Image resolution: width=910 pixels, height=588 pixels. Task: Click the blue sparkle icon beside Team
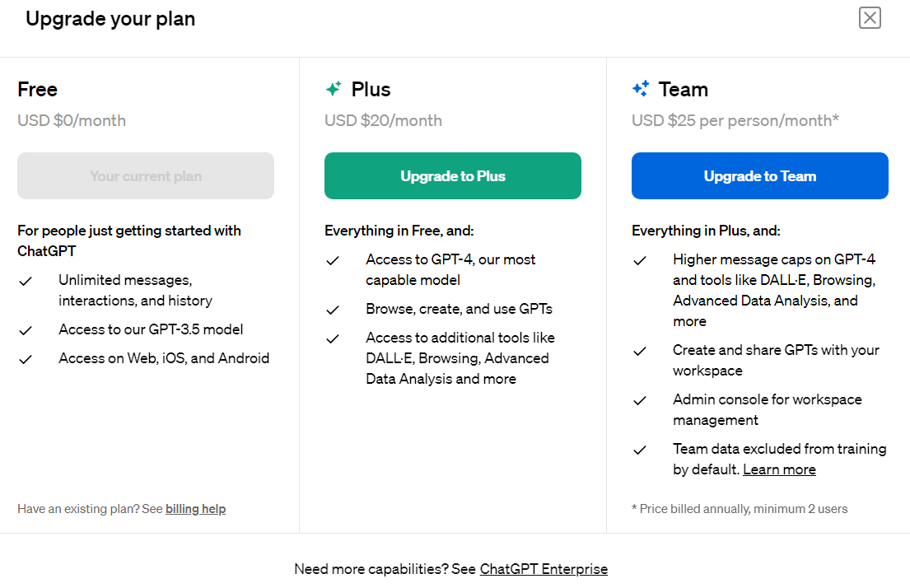click(x=641, y=89)
